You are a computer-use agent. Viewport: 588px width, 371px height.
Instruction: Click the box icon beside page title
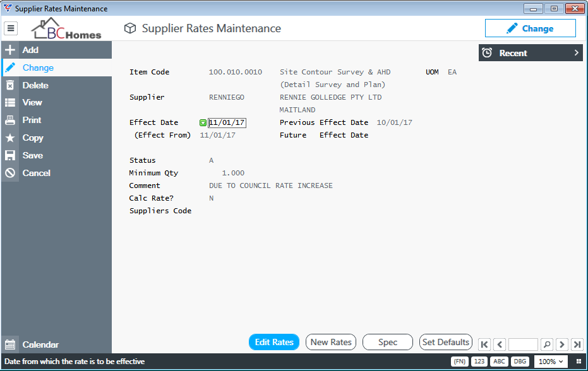[x=130, y=28]
